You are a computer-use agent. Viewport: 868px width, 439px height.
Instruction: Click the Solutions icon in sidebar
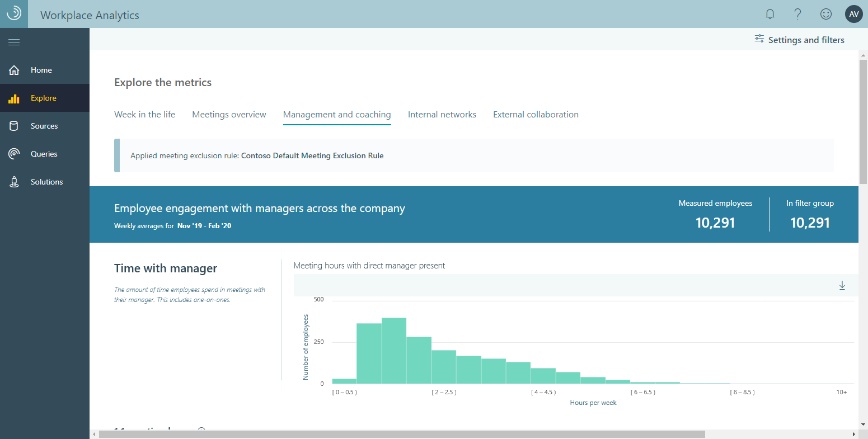14,182
